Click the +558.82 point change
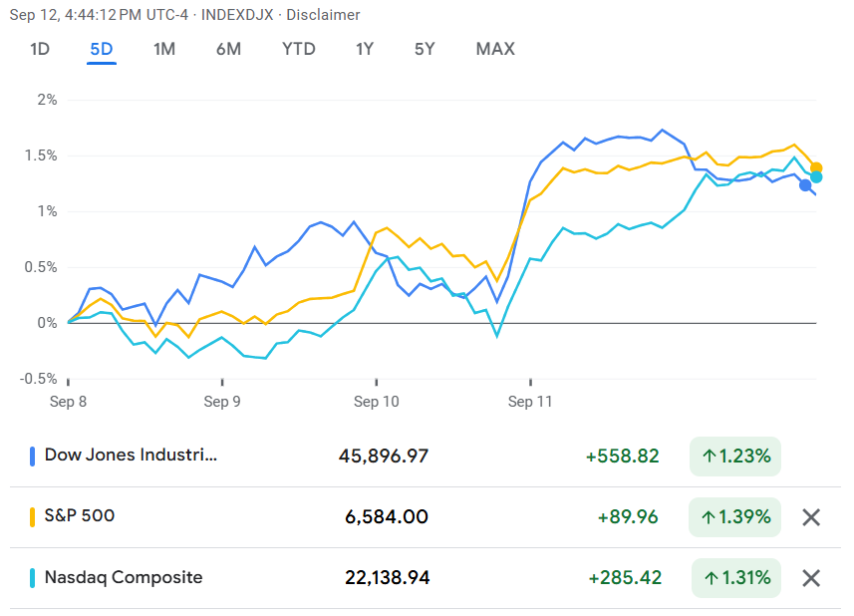 pyautogui.click(x=623, y=456)
